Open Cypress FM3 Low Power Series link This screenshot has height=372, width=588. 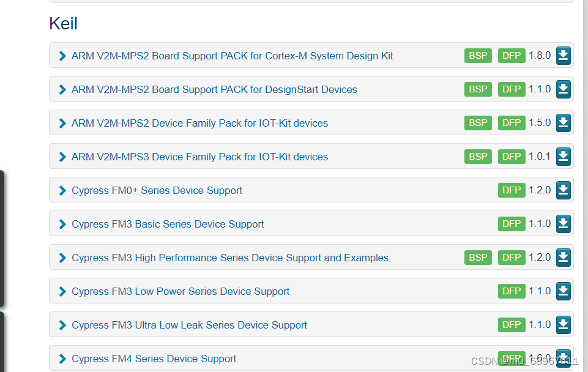click(x=180, y=291)
